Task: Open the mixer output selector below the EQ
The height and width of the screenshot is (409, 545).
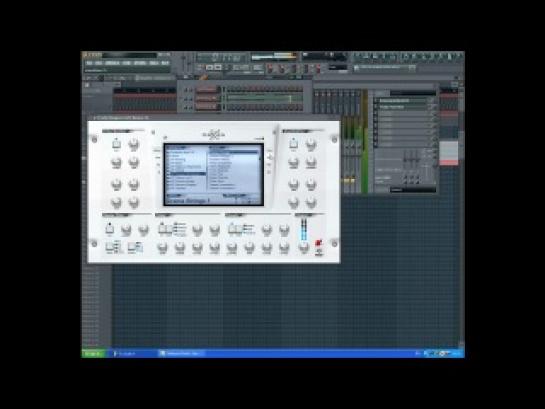Action: pyautogui.click(x=413, y=190)
